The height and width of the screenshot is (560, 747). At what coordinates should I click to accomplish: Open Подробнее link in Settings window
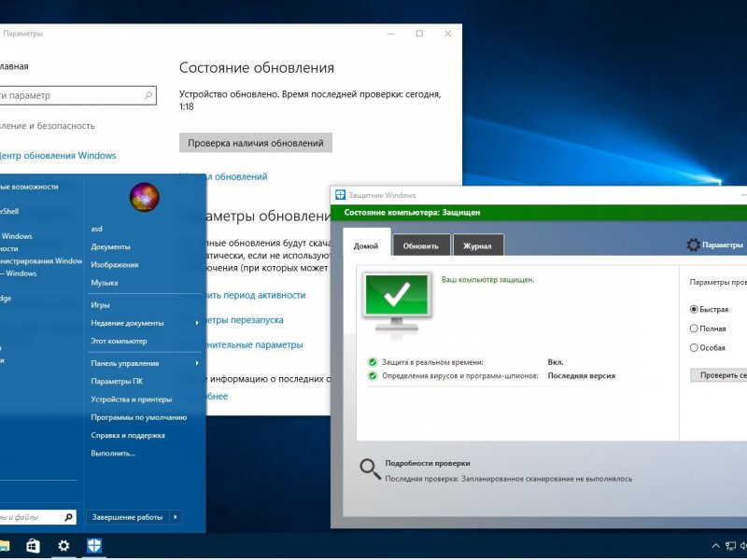[217, 396]
